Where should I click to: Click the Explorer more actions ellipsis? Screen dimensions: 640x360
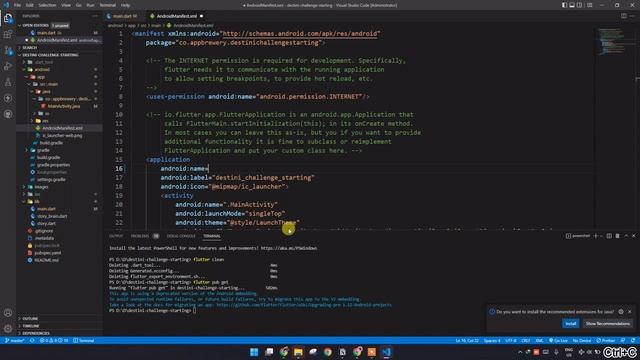click(x=95, y=16)
